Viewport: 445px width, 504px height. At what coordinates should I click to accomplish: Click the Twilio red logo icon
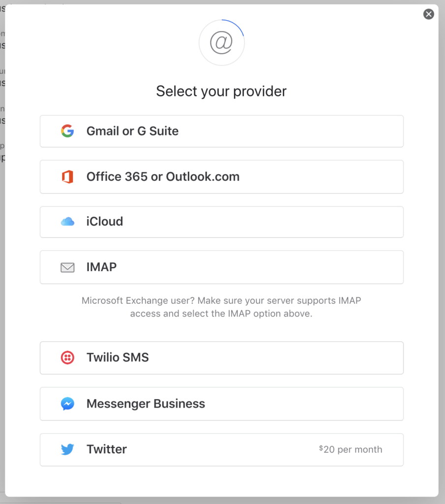(x=67, y=357)
